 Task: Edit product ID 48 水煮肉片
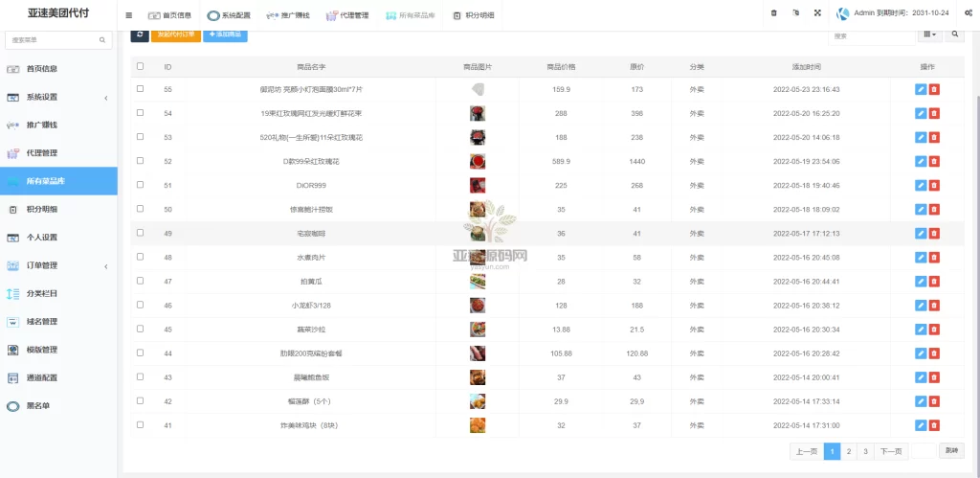920,257
